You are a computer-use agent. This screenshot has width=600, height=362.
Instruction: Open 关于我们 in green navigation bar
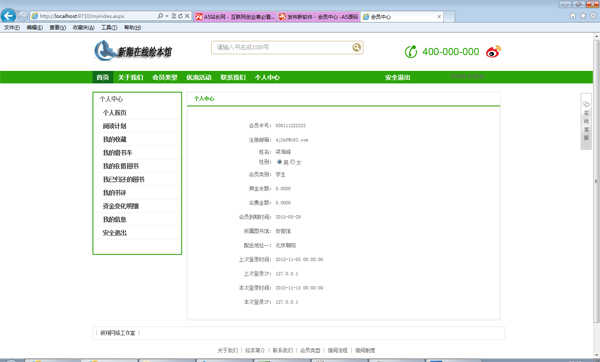tap(130, 77)
